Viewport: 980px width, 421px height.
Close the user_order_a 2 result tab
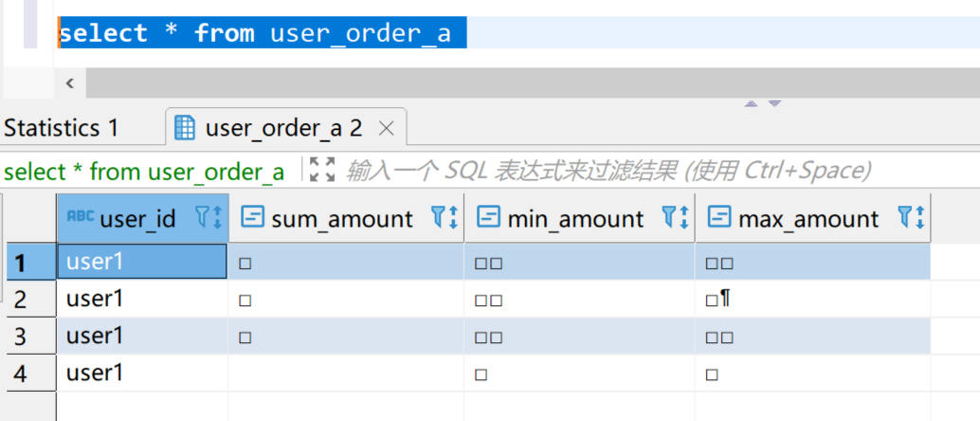point(386,128)
